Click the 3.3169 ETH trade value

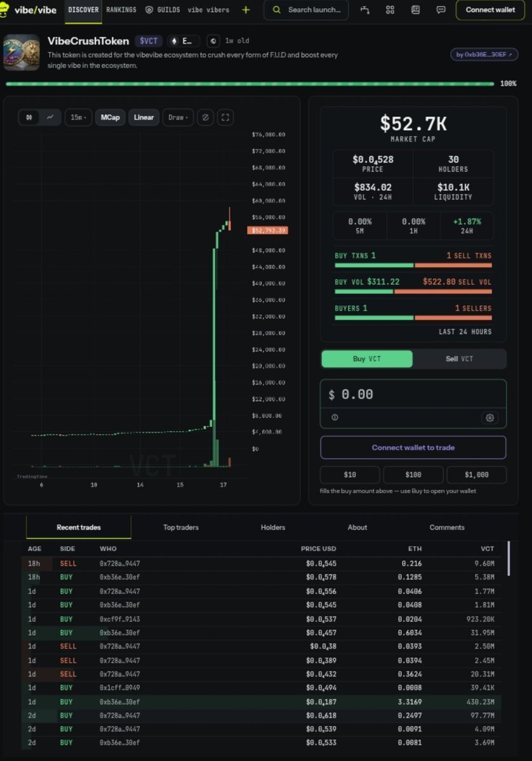[x=409, y=702]
